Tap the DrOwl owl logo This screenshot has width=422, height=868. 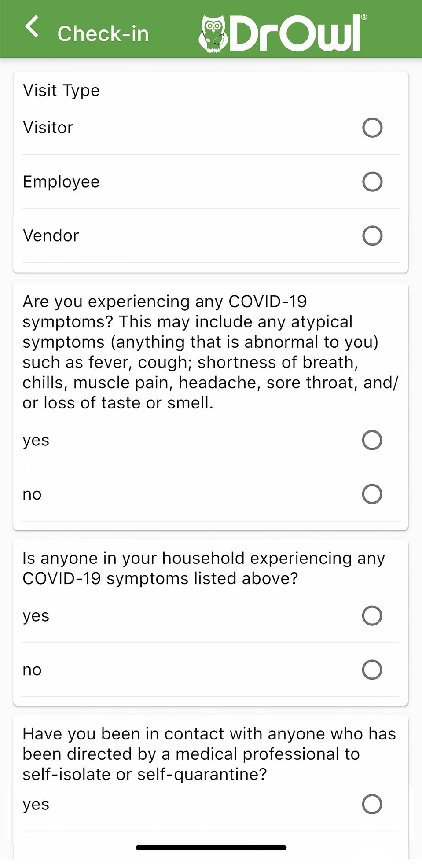[213, 34]
